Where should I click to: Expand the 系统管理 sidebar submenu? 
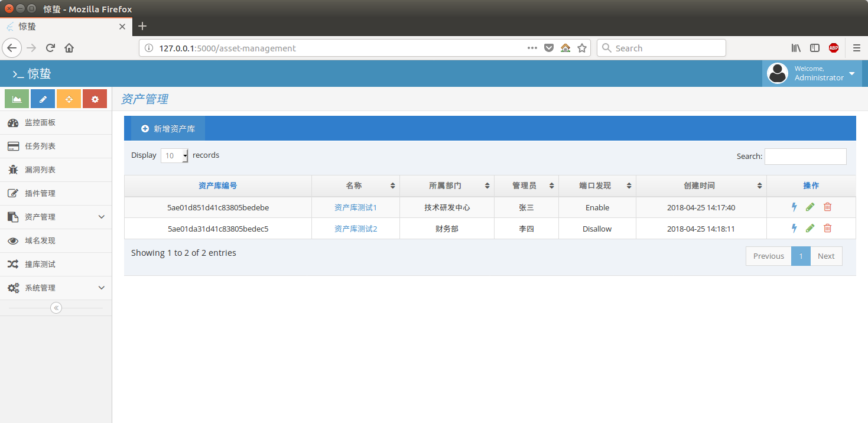pos(56,288)
